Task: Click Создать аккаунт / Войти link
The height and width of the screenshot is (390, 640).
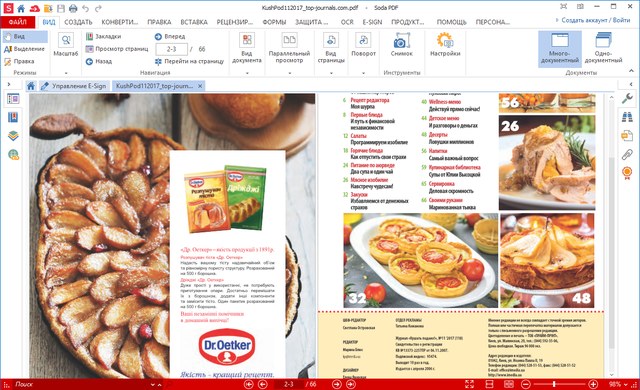Action: [x=596, y=20]
